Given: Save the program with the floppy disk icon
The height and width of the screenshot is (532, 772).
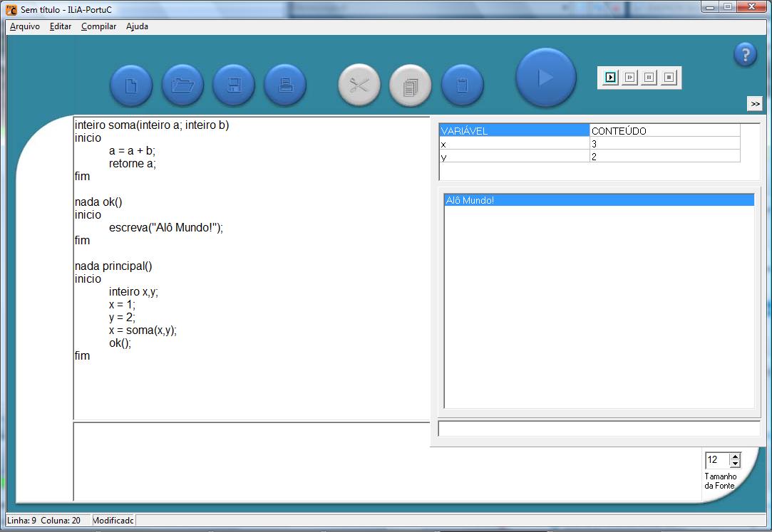Looking at the screenshot, I should (234, 85).
